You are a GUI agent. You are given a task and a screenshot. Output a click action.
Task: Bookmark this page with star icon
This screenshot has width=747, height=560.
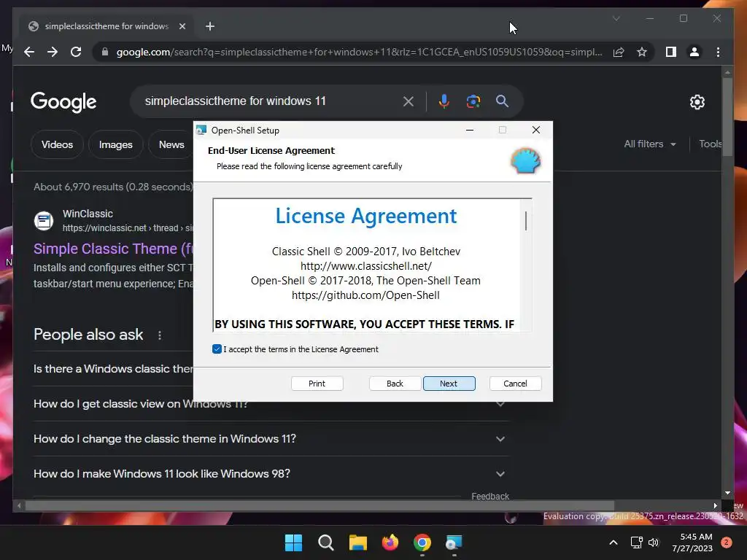(642, 52)
